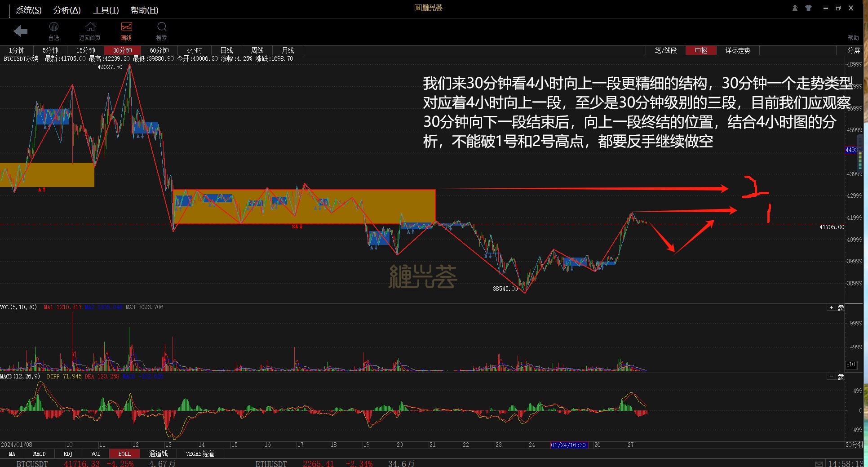Toggle the 详尽走势 display
The width and height of the screenshot is (868, 467).
[738, 50]
